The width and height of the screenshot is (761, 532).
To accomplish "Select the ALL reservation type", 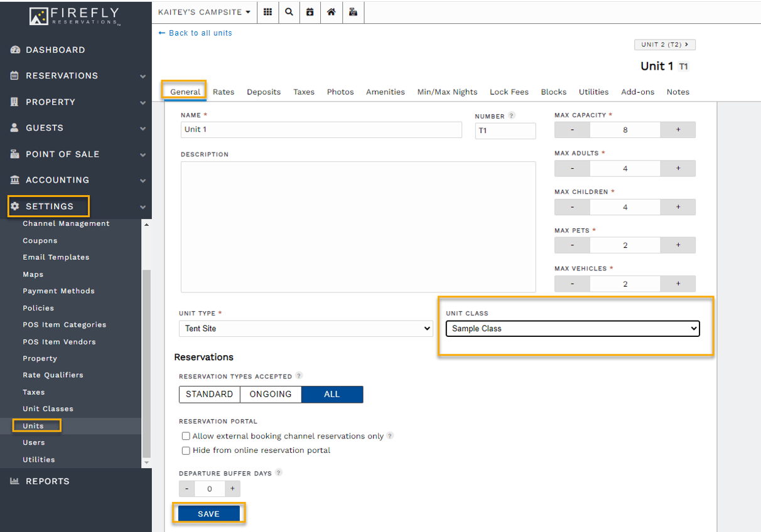I will [x=332, y=394].
